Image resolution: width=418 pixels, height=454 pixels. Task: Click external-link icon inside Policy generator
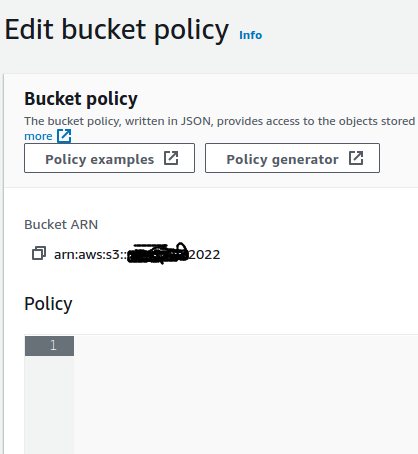[x=356, y=158]
